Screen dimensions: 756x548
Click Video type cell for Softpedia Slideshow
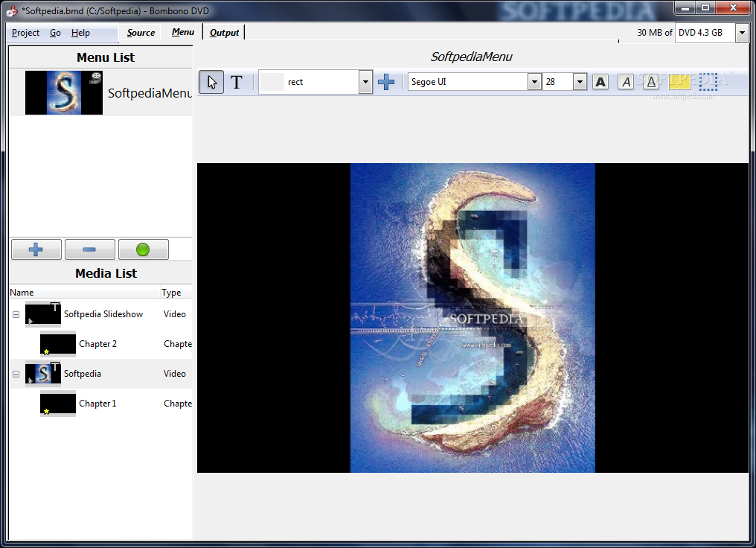pos(175,314)
